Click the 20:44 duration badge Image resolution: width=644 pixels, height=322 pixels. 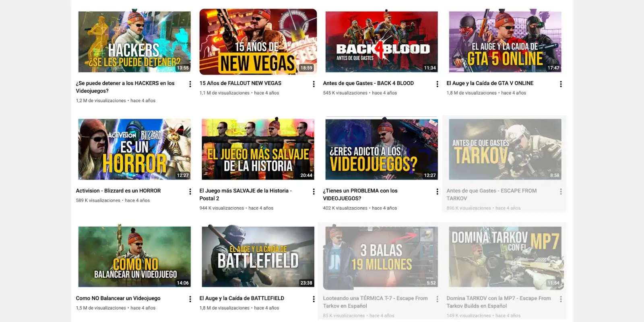tap(306, 175)
